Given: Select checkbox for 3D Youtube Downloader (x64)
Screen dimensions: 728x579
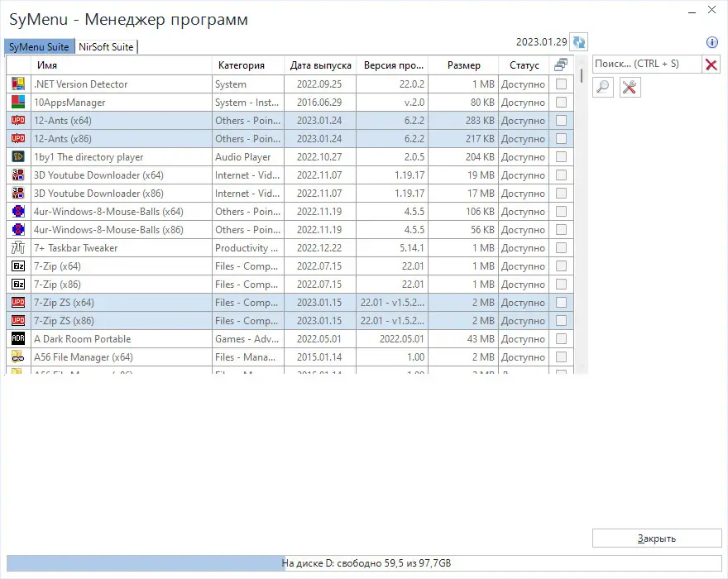Looking at the screenshot, I should click(x=561, y=175).
